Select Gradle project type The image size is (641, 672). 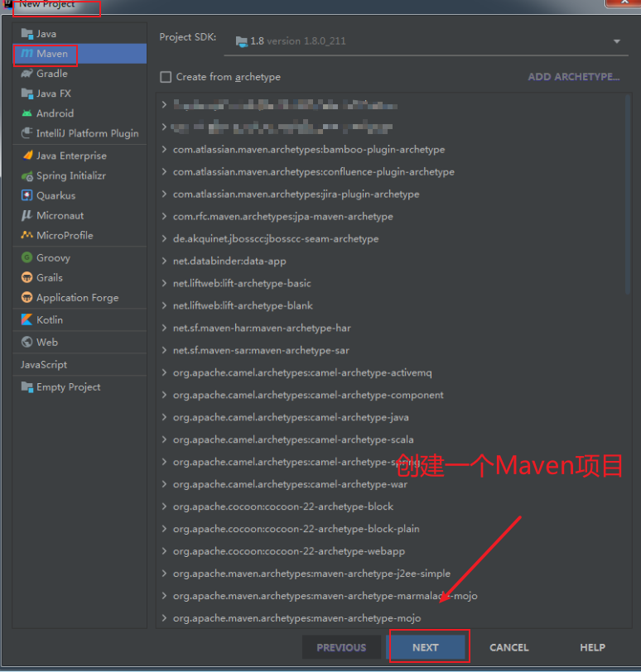tap(80, 74)
